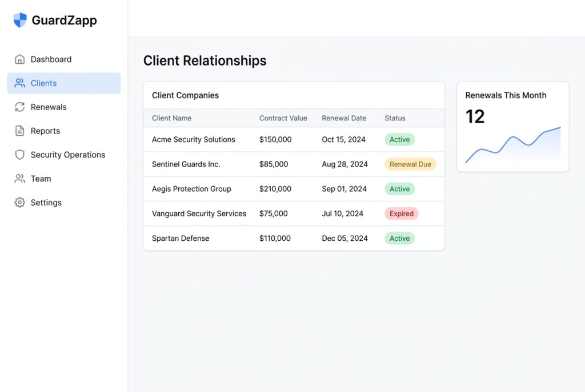Click the GuardZapp brand name
Screen dimensions: 585x392
tap(64, 20)
